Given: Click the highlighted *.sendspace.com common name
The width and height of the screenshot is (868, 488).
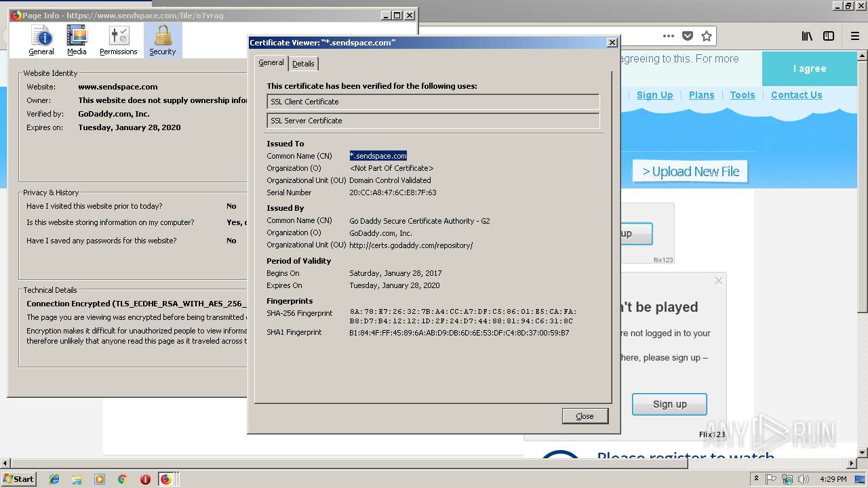Looking at the screenshot, I should coord(378,156).
